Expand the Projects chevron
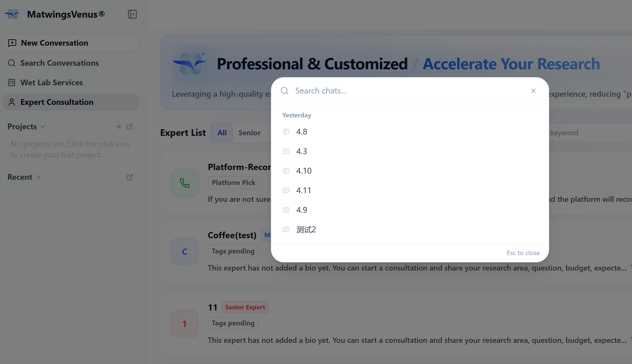632x364 pixels. [x=43, y=127]
